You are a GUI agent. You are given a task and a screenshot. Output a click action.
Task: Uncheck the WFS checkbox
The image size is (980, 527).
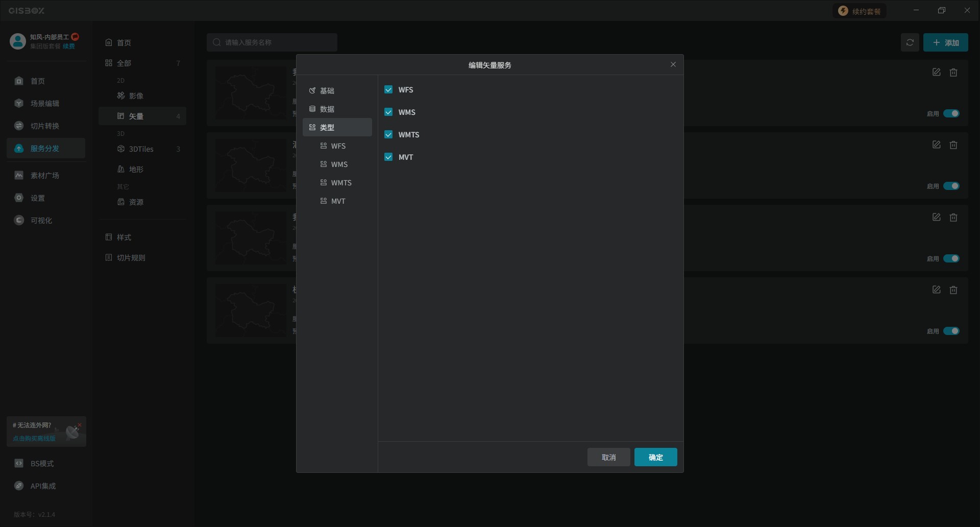[388, 90]
